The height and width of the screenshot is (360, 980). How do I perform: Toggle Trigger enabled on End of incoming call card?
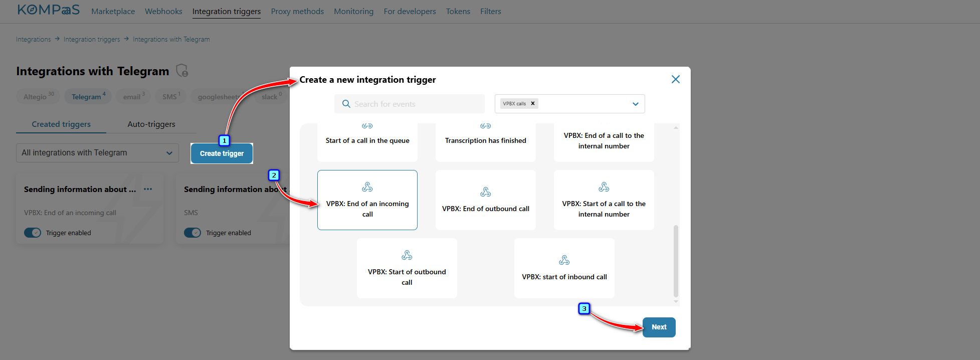pos(33,233)
